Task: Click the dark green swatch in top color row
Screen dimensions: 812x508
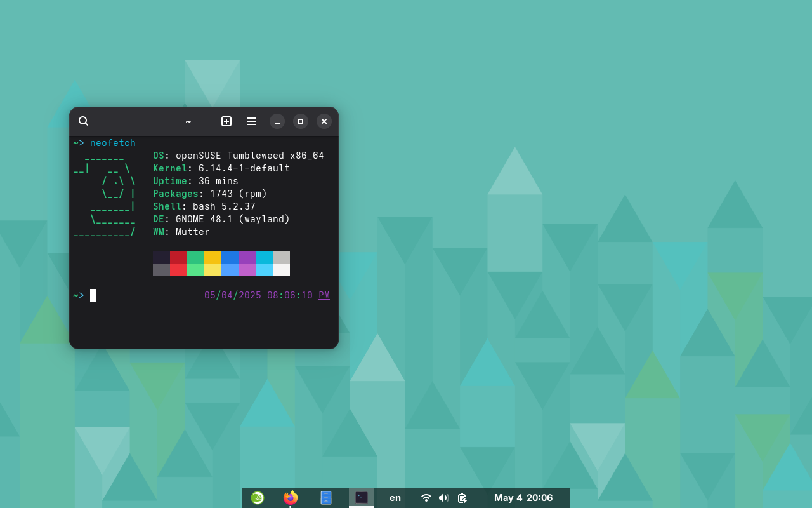Action: coord(195,257)
